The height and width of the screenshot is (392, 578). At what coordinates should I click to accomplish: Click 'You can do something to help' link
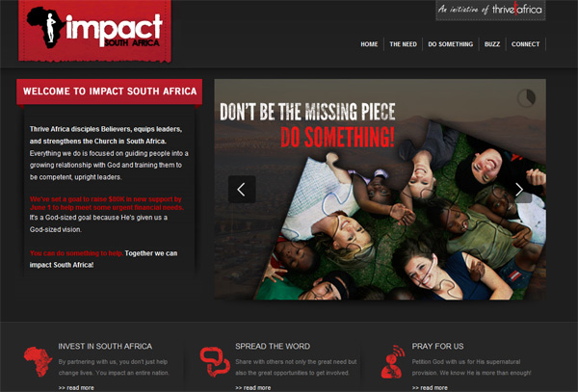[x=76, y=253]
